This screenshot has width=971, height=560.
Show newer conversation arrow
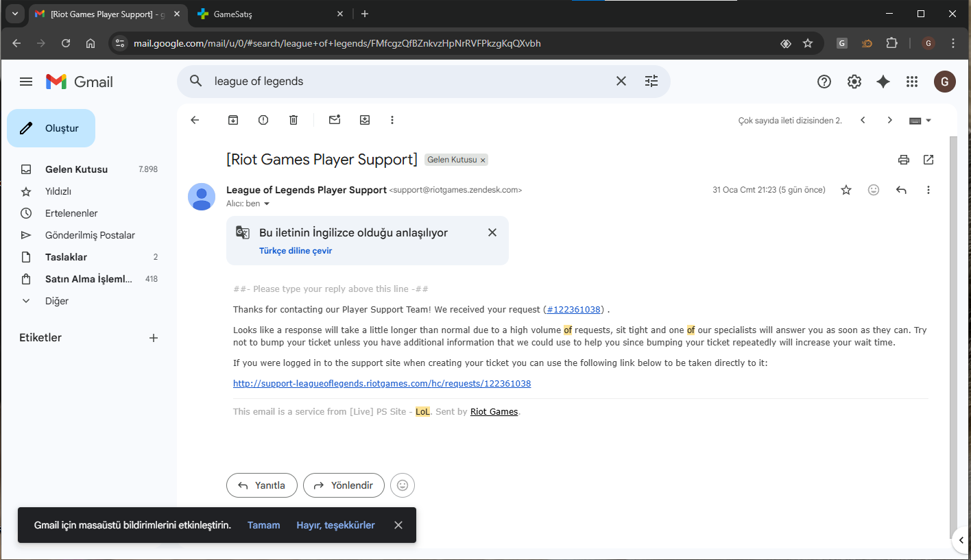click(863, 120)
